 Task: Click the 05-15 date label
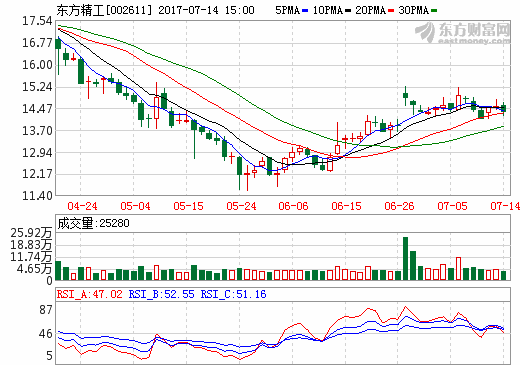(x=188, y=206)
